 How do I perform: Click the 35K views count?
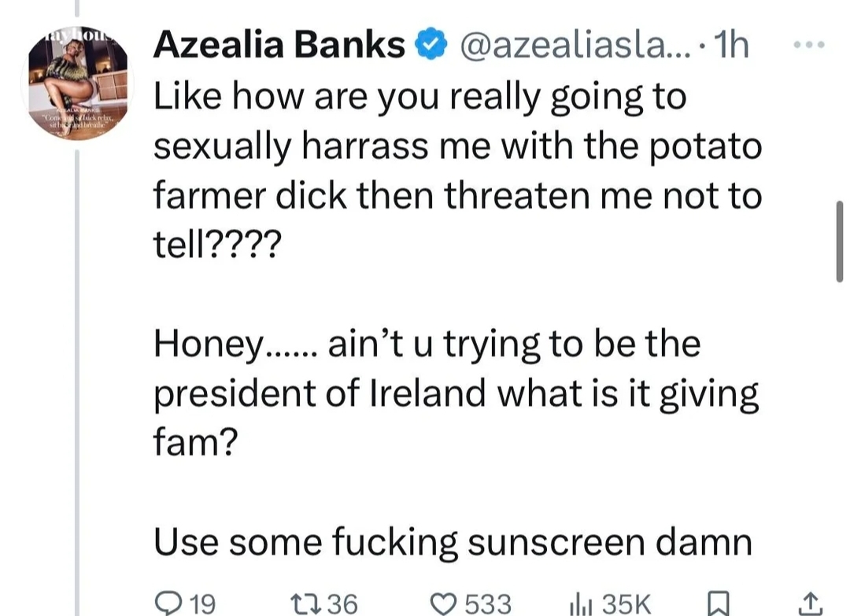626,604
